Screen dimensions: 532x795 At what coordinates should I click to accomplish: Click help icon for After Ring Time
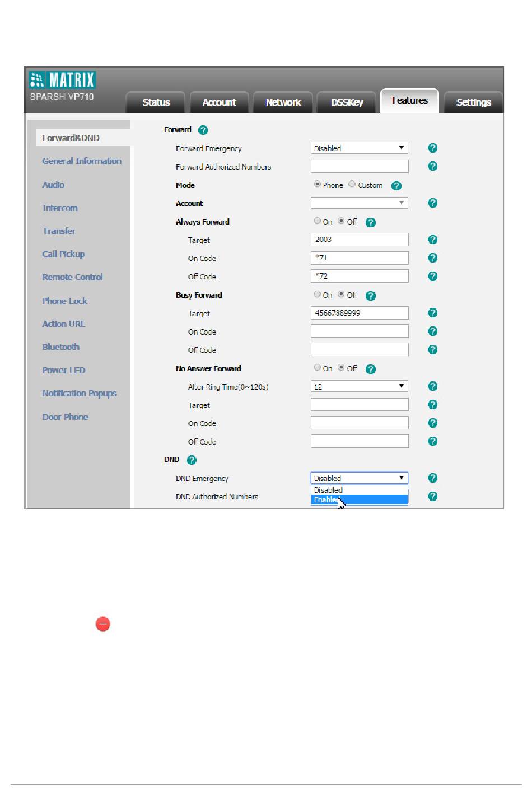[432, 386]
